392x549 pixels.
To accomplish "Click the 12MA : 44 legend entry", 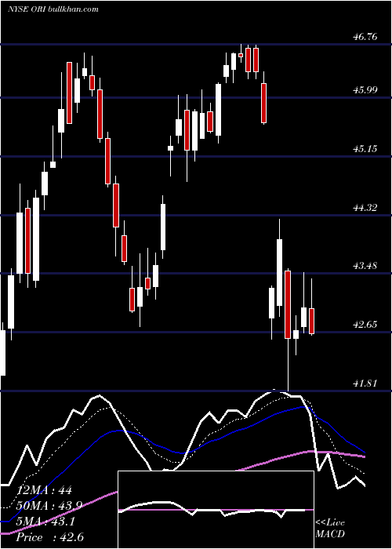I will click(44, 490).
